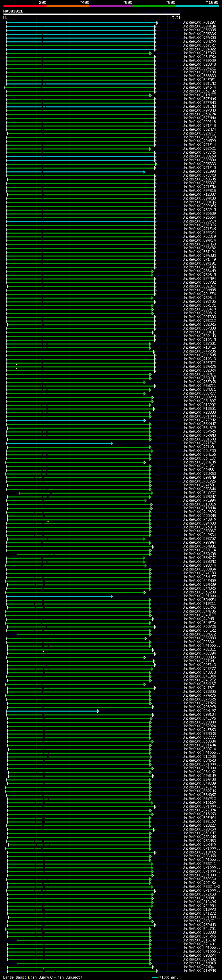Open hit UniRef100_Q9AXQ7
Screen dimensions: 222x980
click(x=199, y=332)
